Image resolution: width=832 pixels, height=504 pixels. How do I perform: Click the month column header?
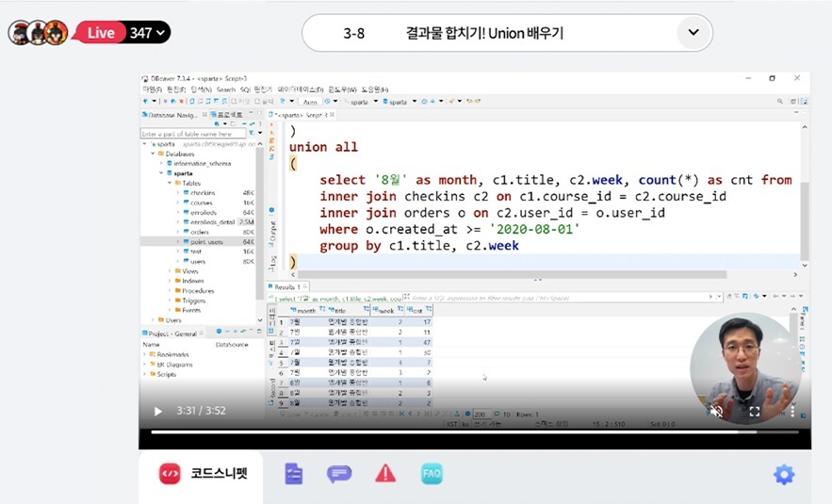tap(306, 310)
